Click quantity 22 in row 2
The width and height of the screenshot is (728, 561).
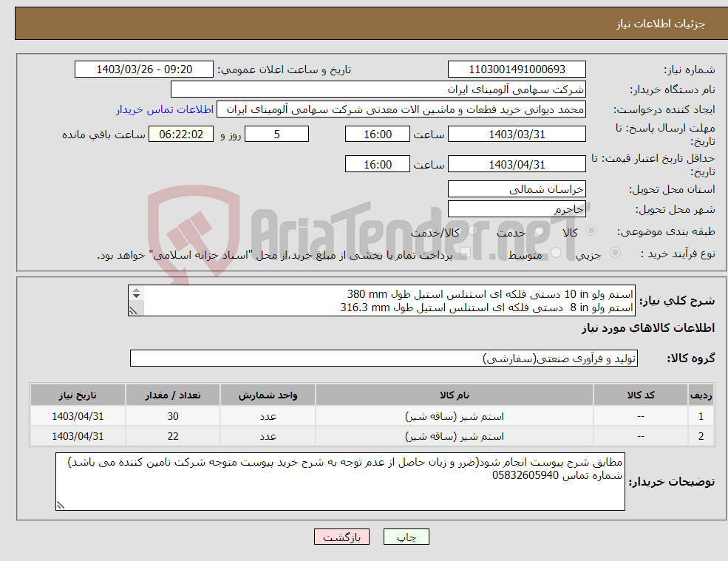click(x=173, y=437)
